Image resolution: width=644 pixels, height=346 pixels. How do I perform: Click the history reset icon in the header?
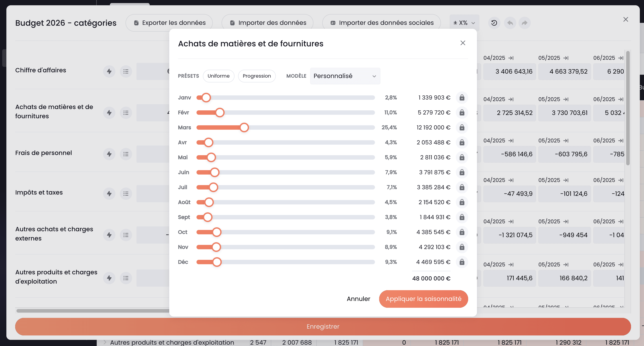pos(494,23)
